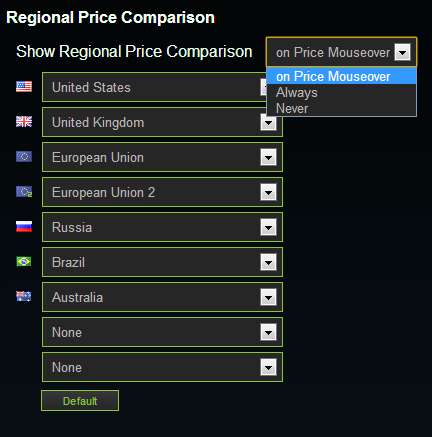Open the European Union 2 dropdown
This screenshot has height=437, width=432.
click(162, 192)
